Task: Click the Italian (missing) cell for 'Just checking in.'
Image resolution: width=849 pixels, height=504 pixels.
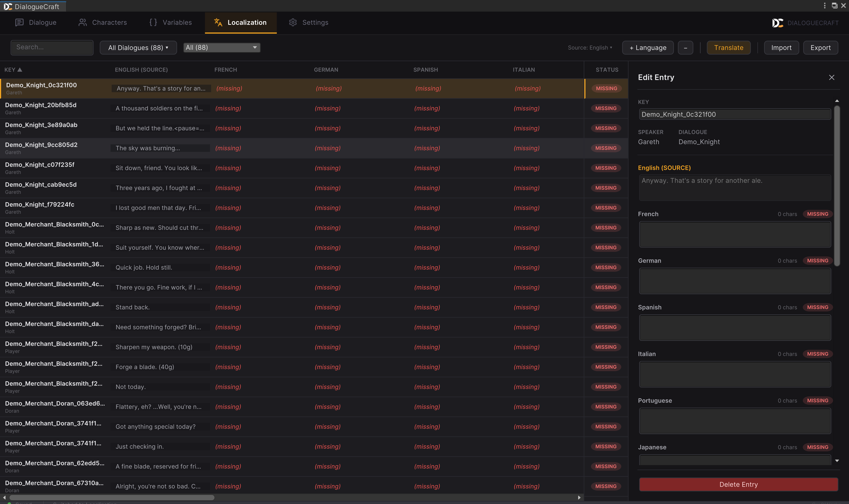Action: pyautogui.click(x=527, y=447)
